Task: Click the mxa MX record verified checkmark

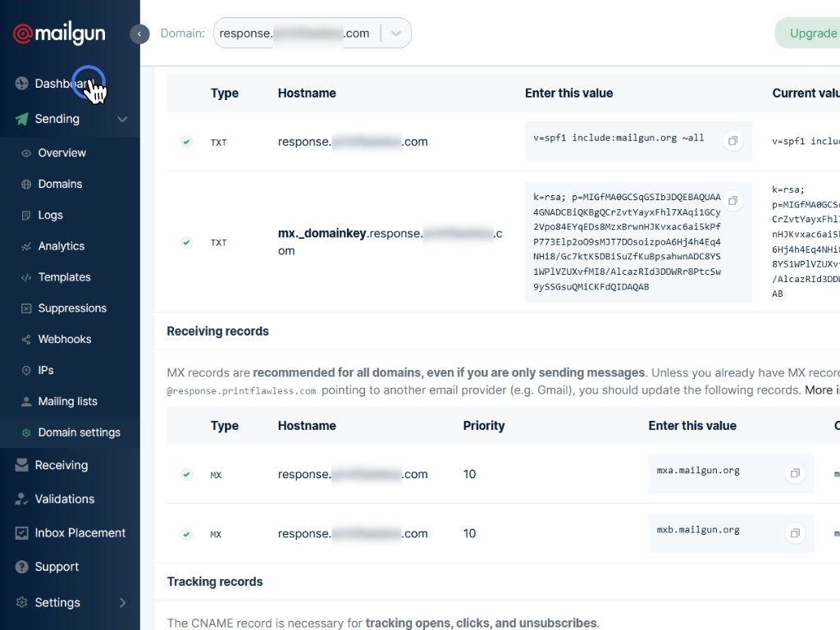Action: tap(186, 474)
